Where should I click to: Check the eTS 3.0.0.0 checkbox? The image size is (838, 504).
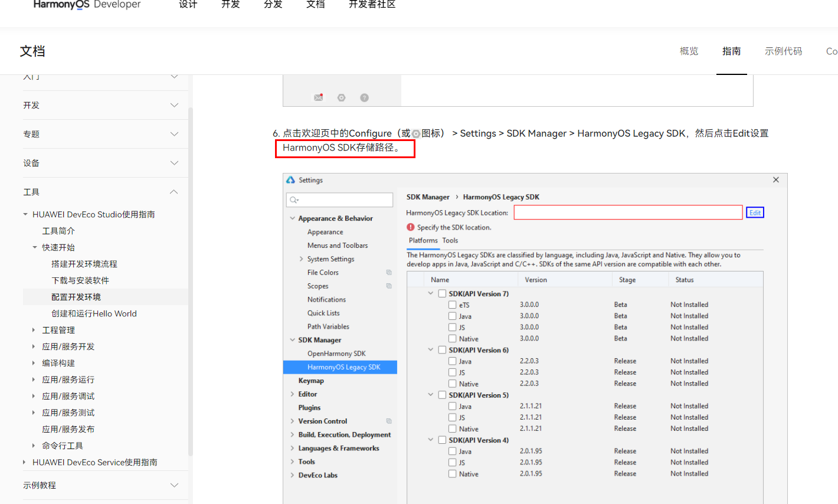(452, 305)
